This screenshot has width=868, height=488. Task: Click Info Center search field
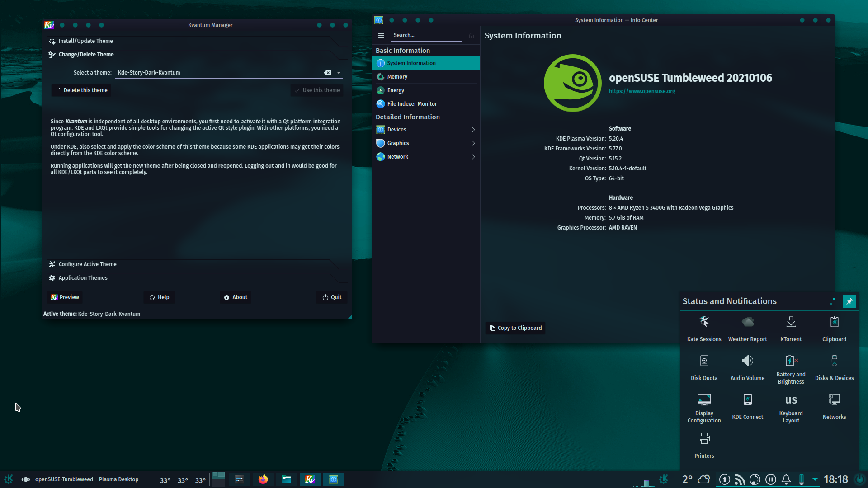(x=426, y=35)
